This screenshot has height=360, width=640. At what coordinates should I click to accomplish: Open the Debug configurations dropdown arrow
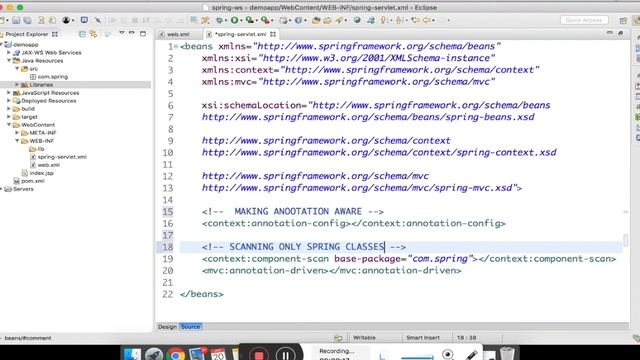[x=226, y=20]
